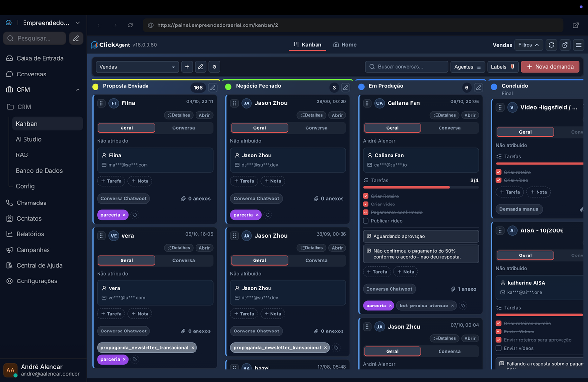Click Demanda manual on the Vídeo Higgsfield card
This screenshot has width=588, height=382.
coord(519,209)
